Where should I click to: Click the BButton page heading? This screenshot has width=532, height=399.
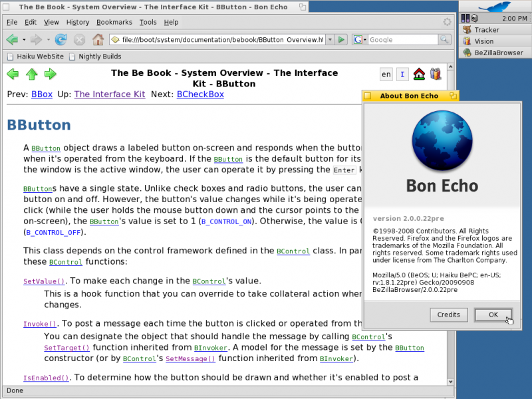point(39,125)
